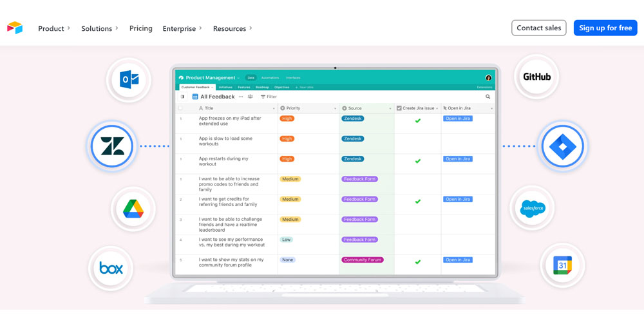Open the user avatar in the base header

click(x=488, y=78)
